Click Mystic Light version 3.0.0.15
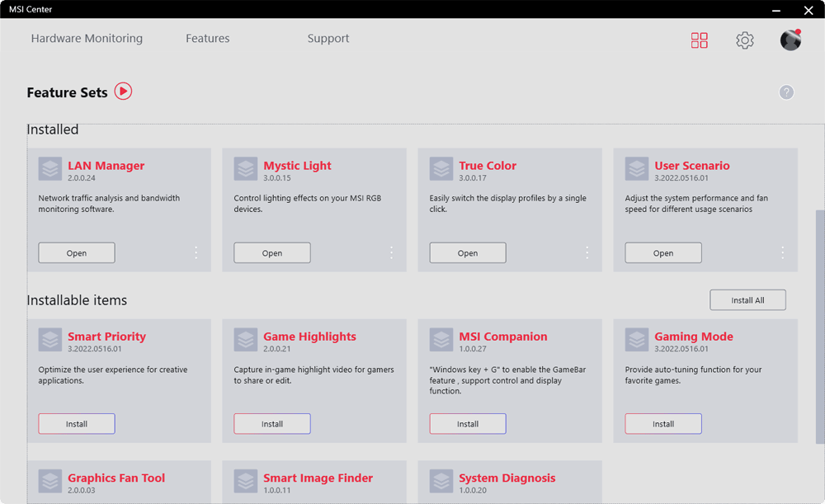This screenshot has width=825, height=504. point(276,178)
